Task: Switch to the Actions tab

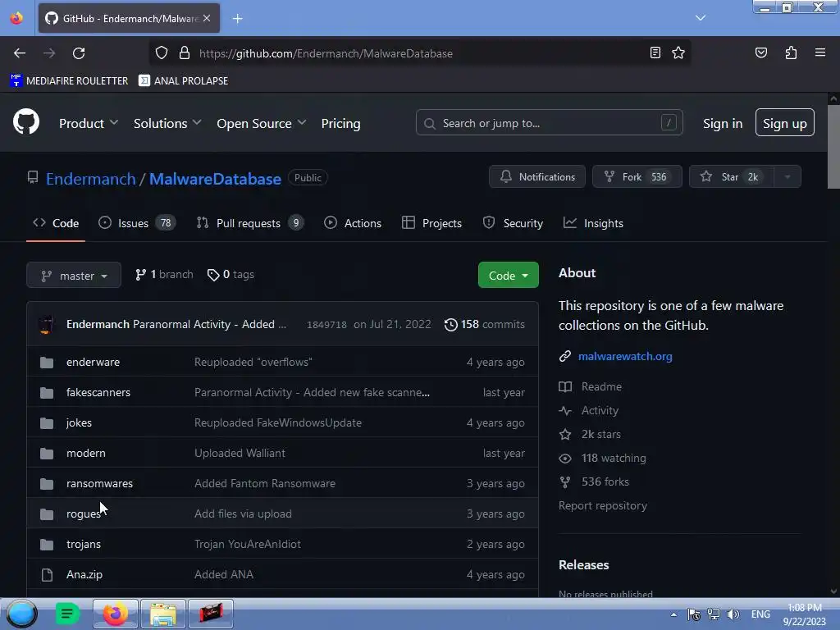Action: pos(353,223)
